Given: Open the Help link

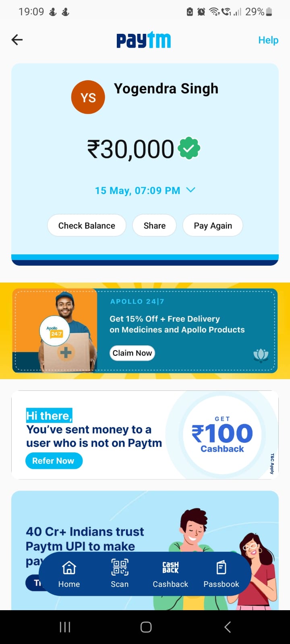Looking at the screenshot, I should click(x=268, y=40).
